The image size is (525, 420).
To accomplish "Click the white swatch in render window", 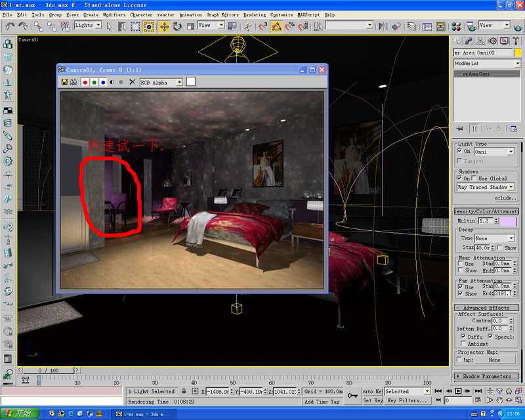I will [191, 82].
